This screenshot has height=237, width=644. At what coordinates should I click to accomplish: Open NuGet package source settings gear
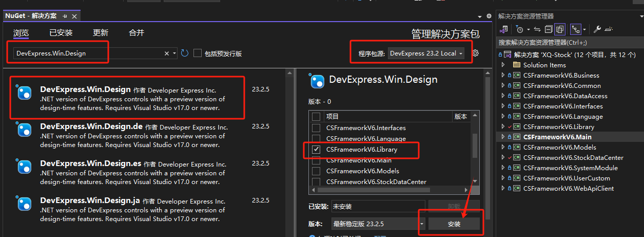point(475,53)
